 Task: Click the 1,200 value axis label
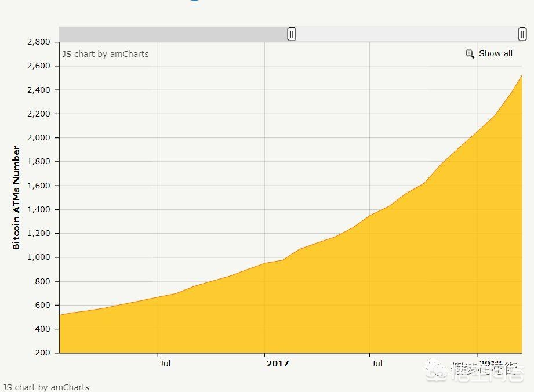(38, 233)
